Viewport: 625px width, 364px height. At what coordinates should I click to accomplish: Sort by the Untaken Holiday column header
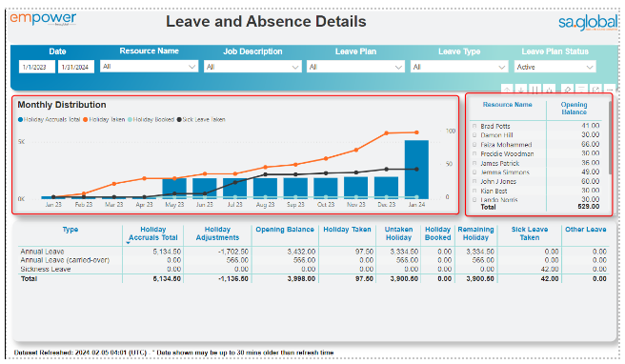pyautogui.click(x=398, y=233)
